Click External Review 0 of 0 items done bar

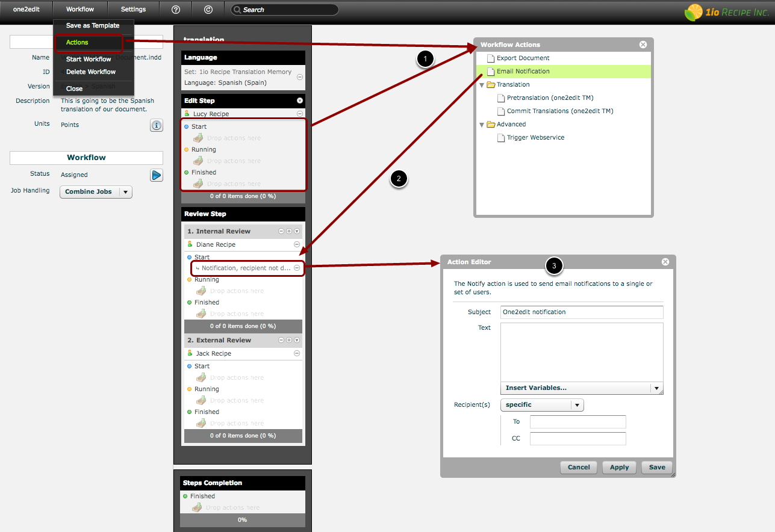(243, 436)
